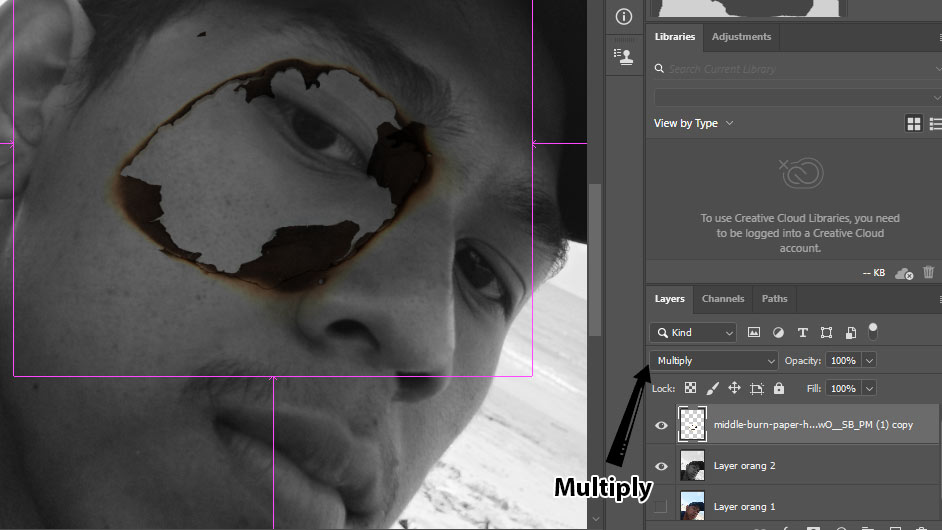The height and width of the screenshot is (530, 942).
Task: Open the layer Kind filter dropdown
Action: point(693,332)
